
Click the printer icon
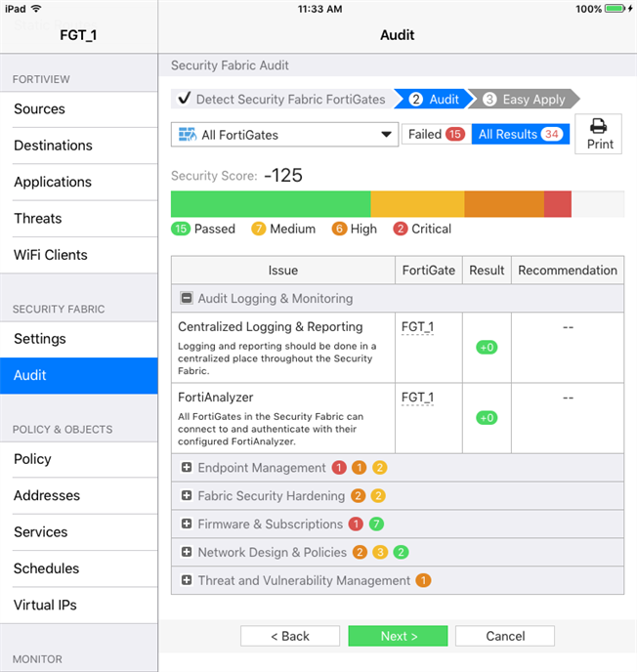coord(600,126)
